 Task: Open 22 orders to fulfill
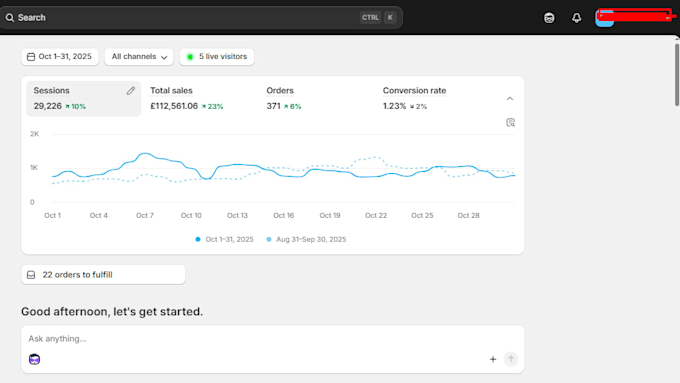point(103,275)
